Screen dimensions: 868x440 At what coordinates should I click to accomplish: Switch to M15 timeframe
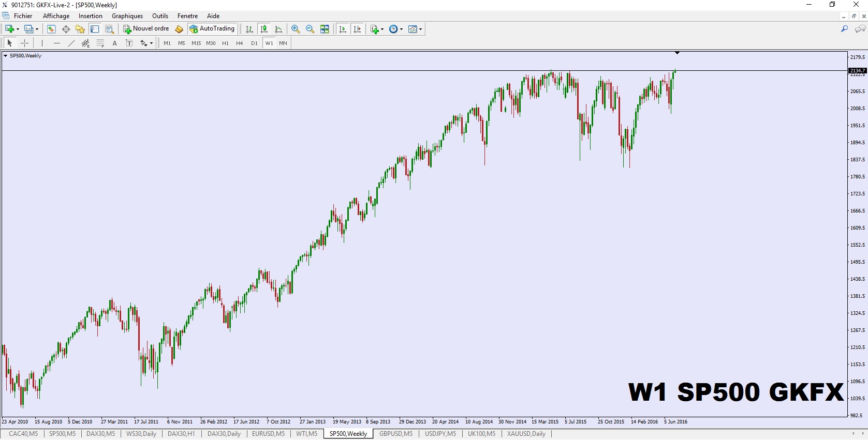click(x=196, y=43)
